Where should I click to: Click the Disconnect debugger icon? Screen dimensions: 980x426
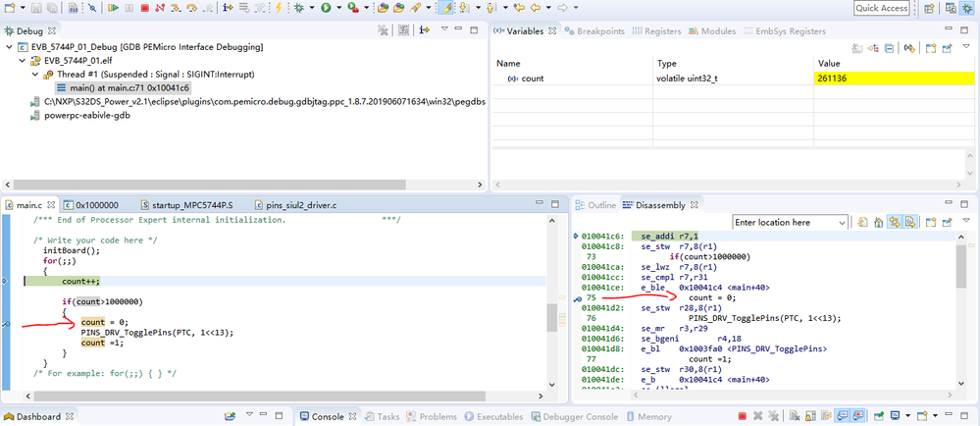(161, 8)
